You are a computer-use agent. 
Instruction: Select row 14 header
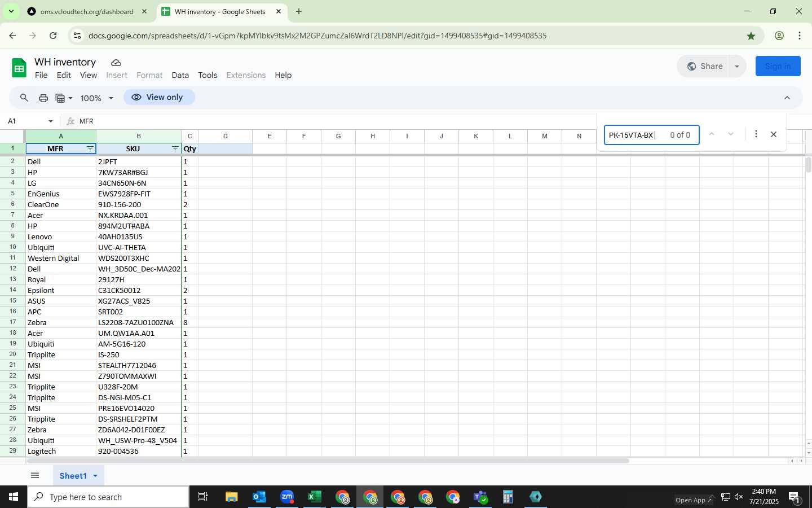coord(12,290)
